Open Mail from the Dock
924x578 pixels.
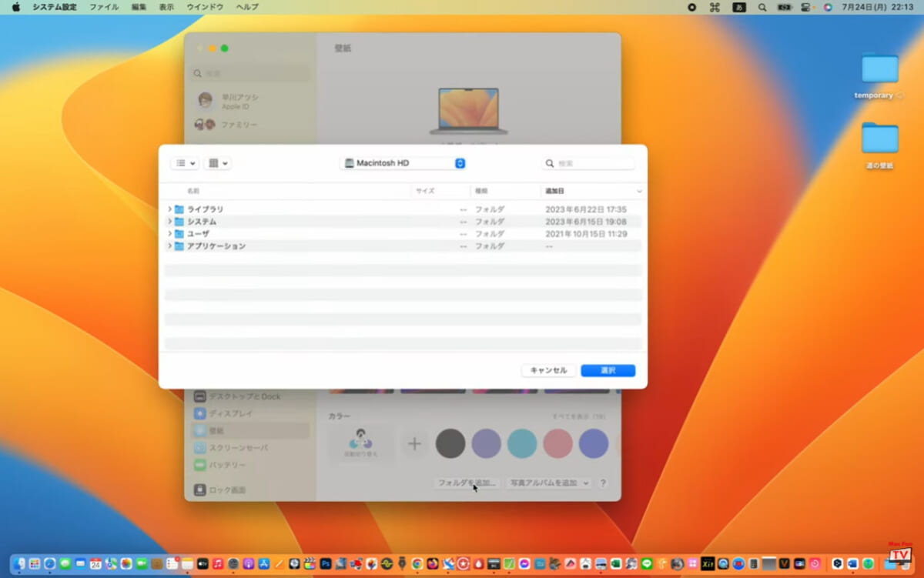coord(80,564)
